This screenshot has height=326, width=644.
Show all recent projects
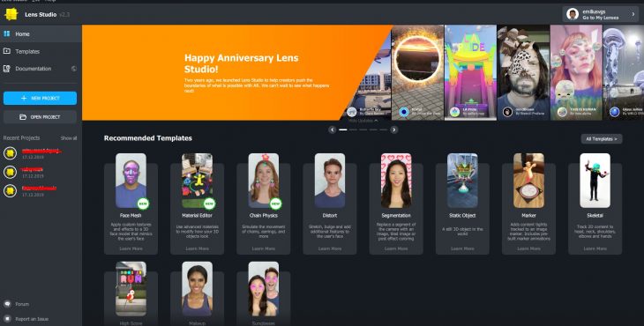click(x=69, y=138)
